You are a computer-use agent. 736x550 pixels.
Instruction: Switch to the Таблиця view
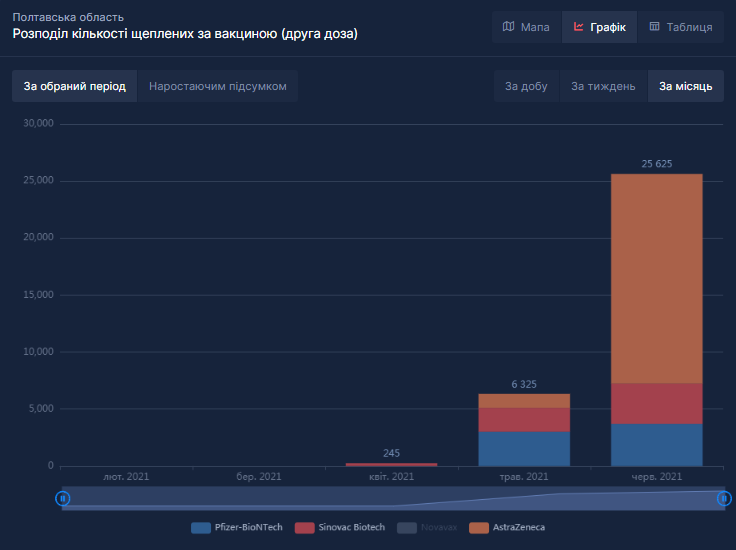pos(680,27)
